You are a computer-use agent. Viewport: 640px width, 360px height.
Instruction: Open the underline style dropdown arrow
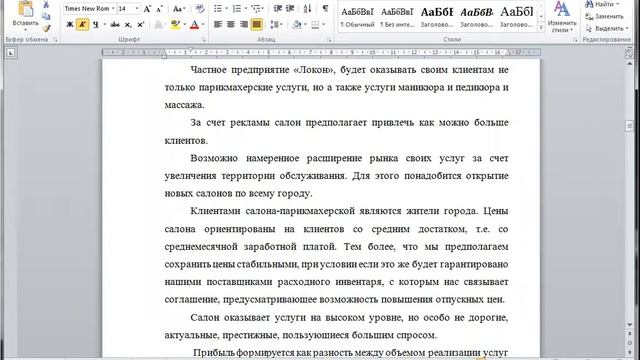click(104, 25)
